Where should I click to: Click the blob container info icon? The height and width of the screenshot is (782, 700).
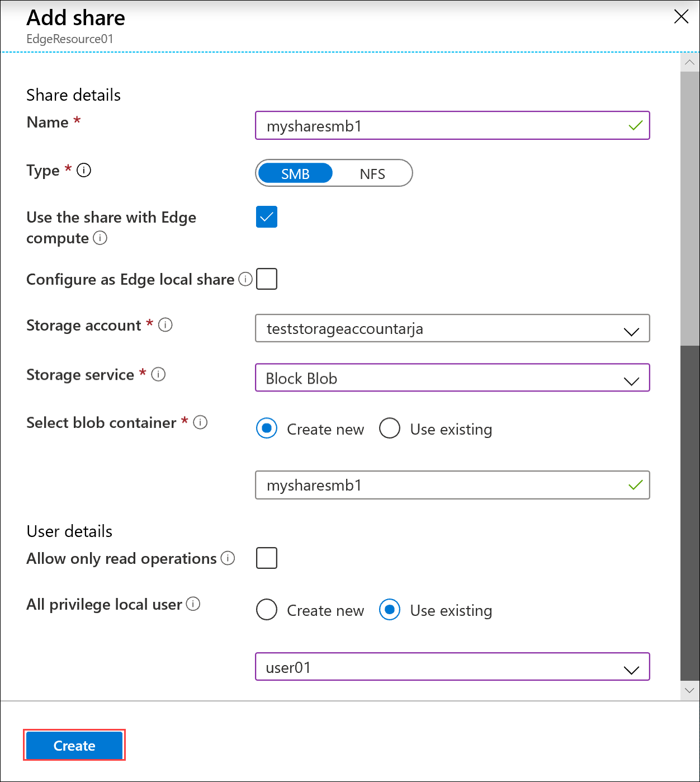(200, 423)
